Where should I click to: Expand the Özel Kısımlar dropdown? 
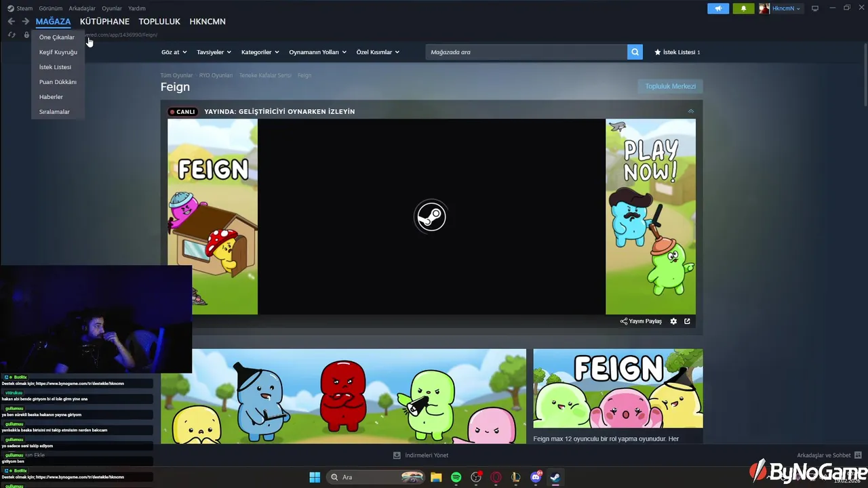[378, 52]
